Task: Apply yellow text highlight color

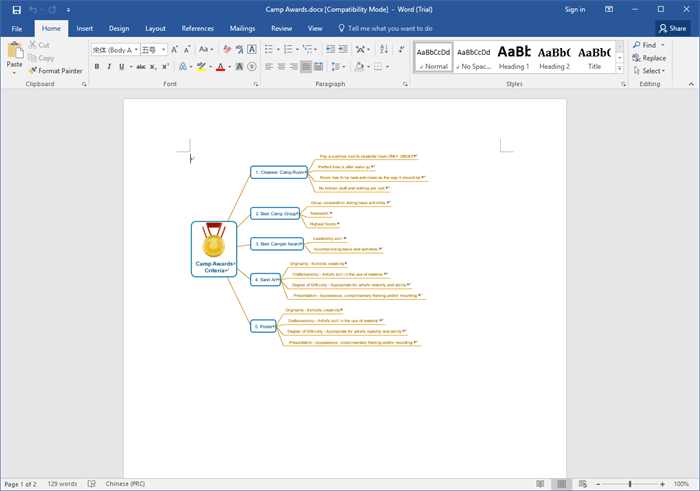Action: pyautogui.click(x=201, y=67)
